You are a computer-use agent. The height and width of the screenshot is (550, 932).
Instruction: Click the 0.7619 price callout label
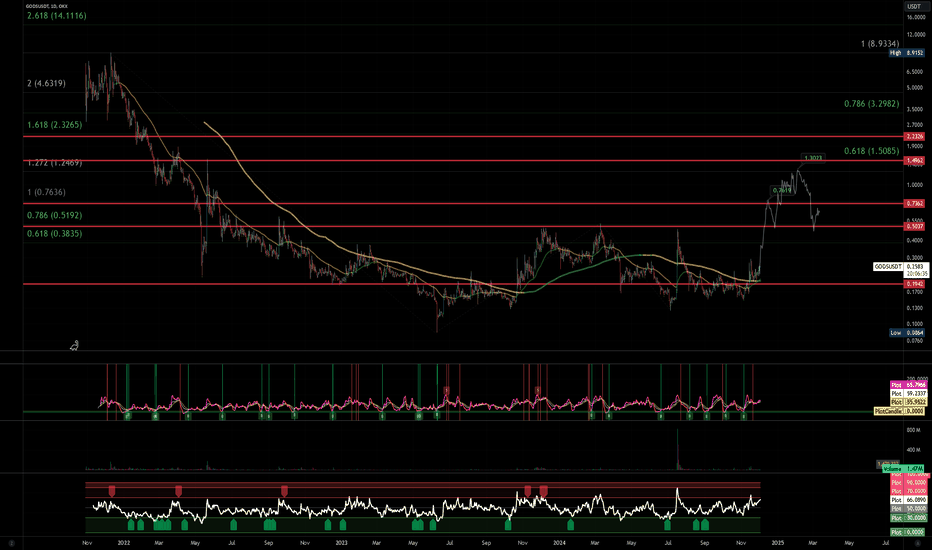[x=782, y=190]
